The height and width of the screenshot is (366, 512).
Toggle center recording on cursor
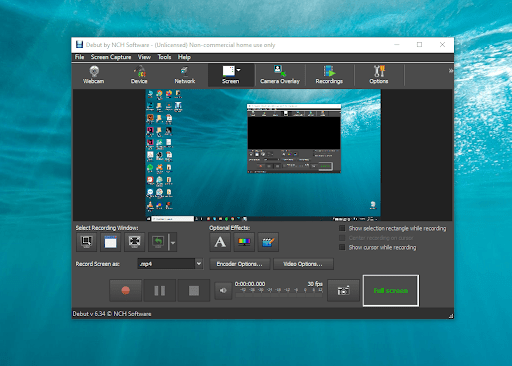[342, 238]
